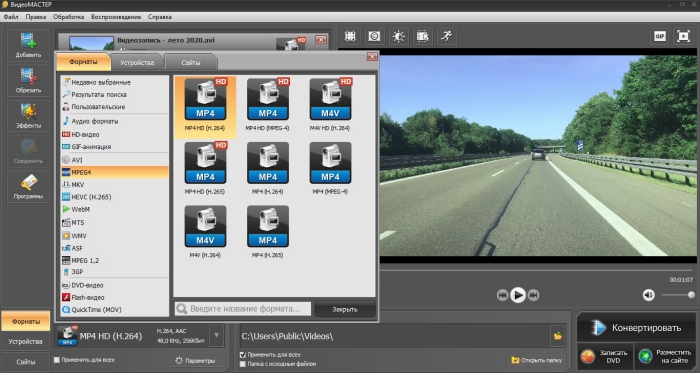Viewport: 700px width, 373px height.
Task: Open the Обрезать trim tool
Action: pyautogui.click(x=28, y=80)
